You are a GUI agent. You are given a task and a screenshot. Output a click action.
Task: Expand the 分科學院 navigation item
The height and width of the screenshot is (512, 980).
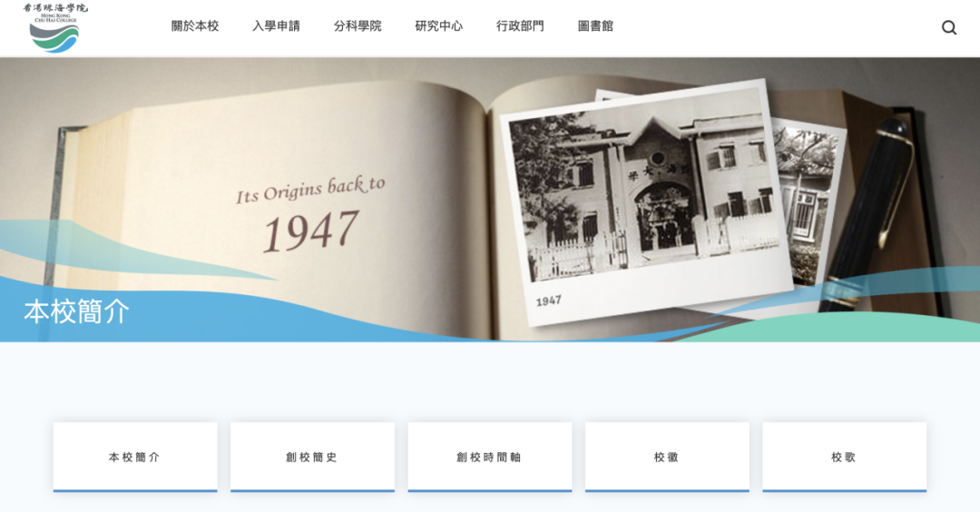(358, 26)
